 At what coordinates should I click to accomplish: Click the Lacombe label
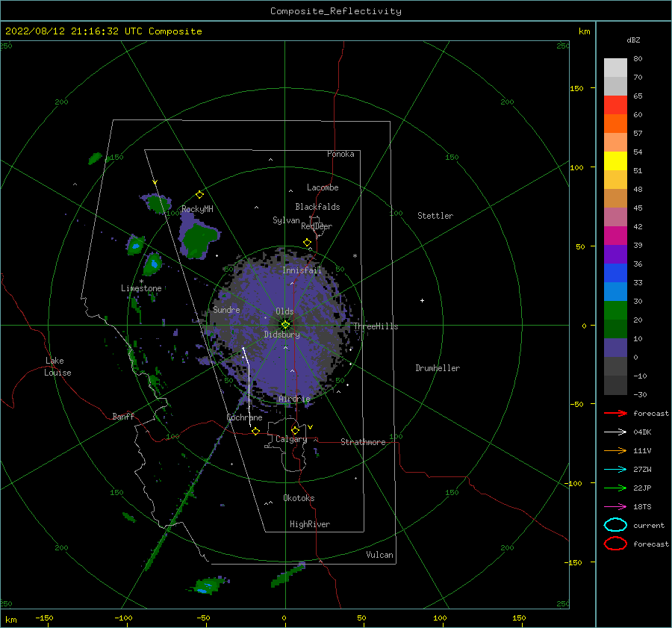pos(323,187)
